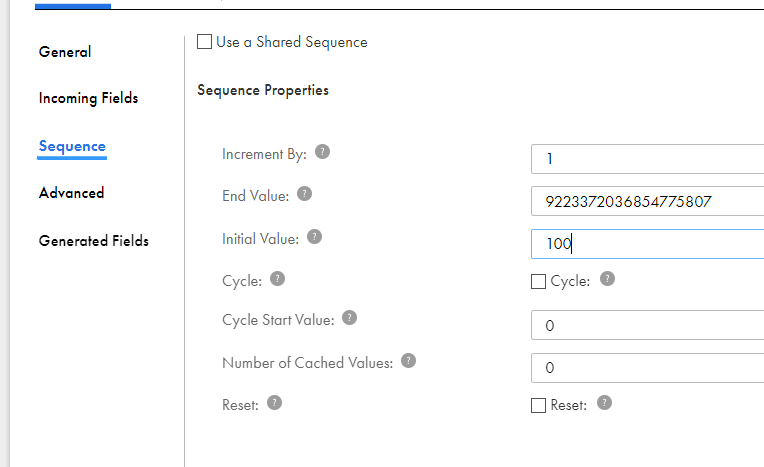The image size is (764, 467).
Task: Click the End Value input field
Action: point(648,201)
